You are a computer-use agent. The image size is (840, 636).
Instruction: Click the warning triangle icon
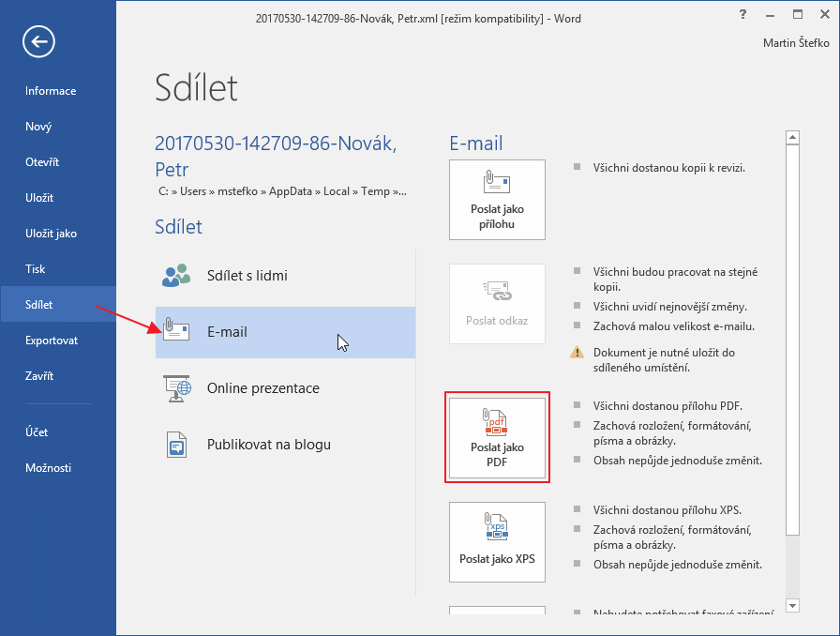[577, 353]
